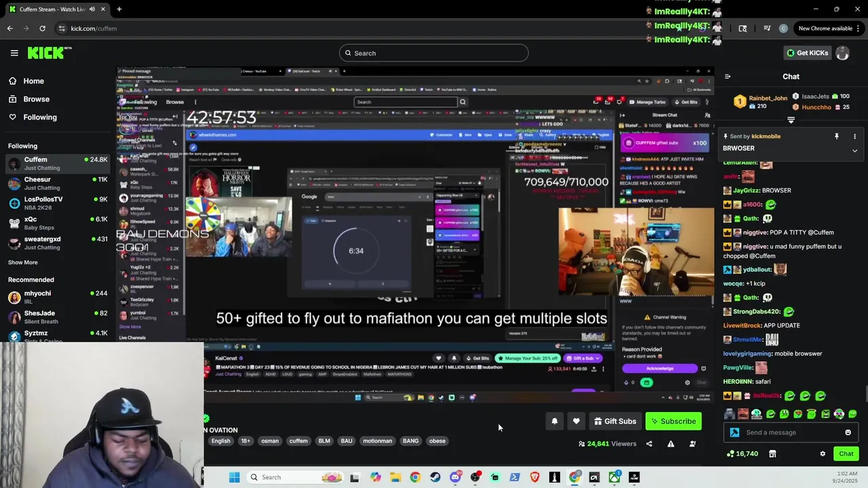
Task: Open recommended channel ShesJade
Action: point(58,317)
